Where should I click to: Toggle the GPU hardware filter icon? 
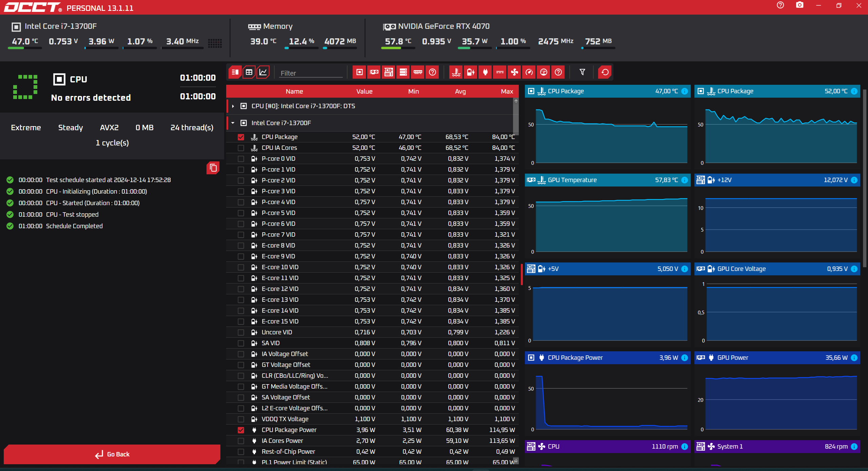tap(374, 72)
